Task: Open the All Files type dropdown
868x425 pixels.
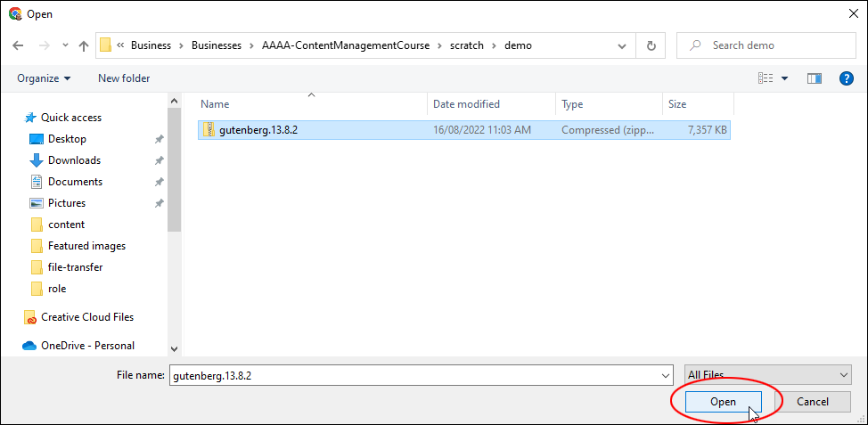Action: pos(768,374)
